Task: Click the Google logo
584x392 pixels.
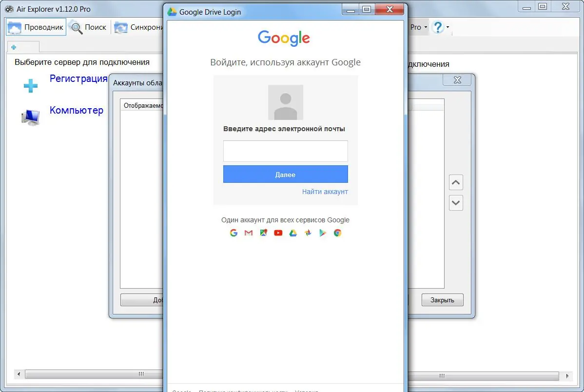Action: pyautogui.click(x=284, y=38)
